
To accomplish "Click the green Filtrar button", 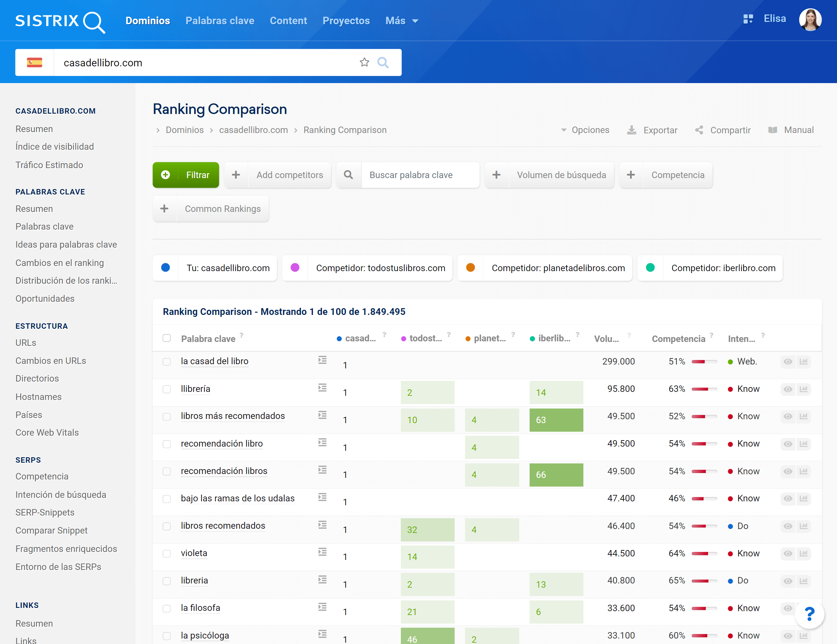I will coord(185,175).
